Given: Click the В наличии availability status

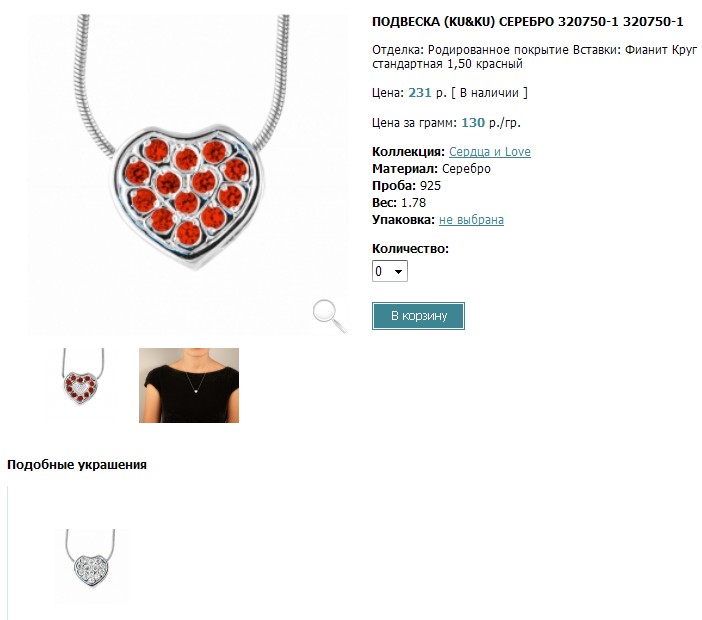Looking at the screenshot, I should (489, 93).
